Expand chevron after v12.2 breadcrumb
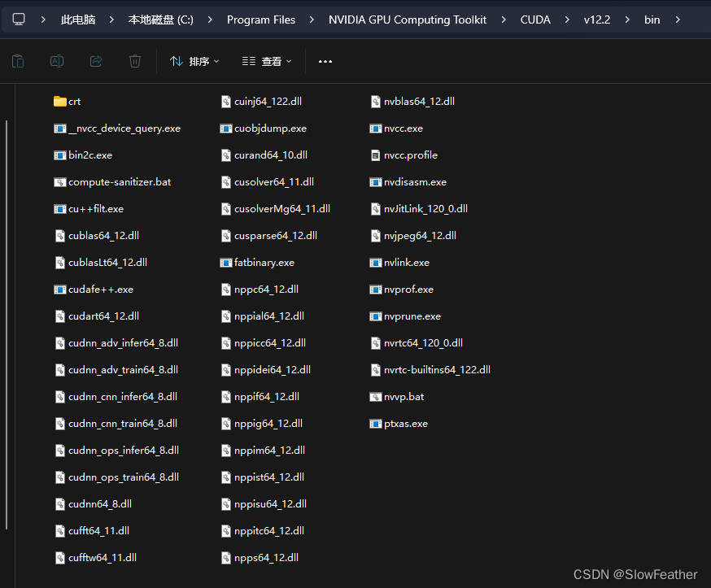The image size is (711, 588). point(627,20)
